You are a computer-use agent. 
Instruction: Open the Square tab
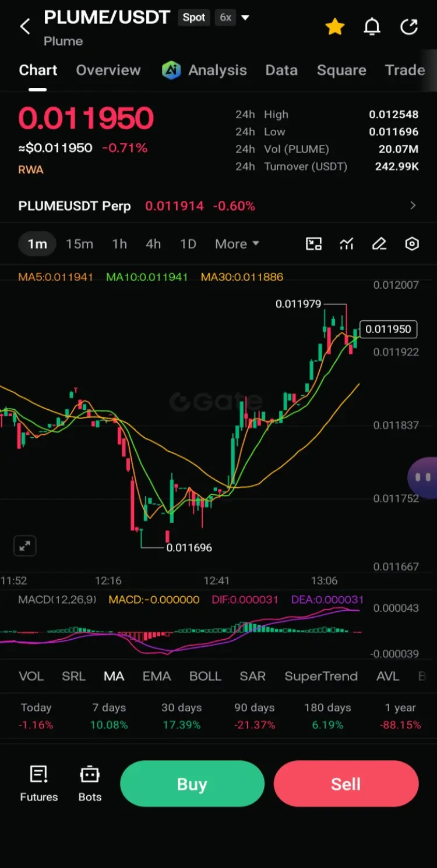(x=341, y=70)
